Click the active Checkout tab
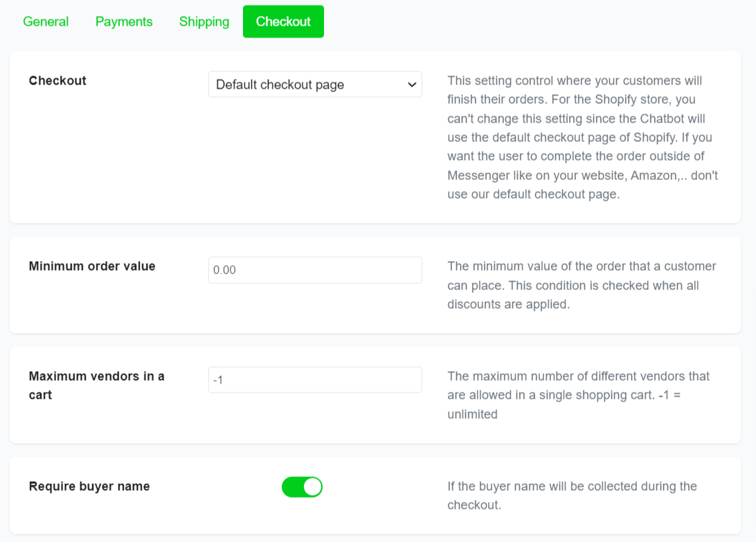This screenshot has height=542, width=756. pyautogui.click(x=283, y=21)
